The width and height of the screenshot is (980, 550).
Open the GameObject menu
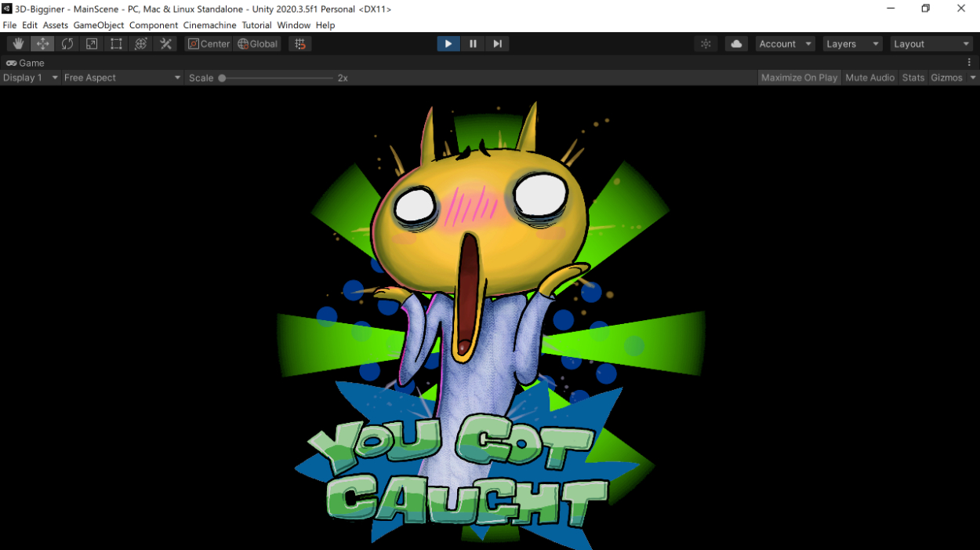coord(99,25)
